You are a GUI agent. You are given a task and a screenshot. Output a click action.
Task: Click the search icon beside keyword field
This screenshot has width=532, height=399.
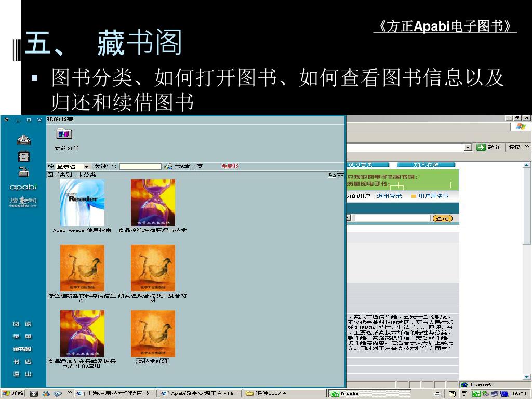tap(168, 167)
